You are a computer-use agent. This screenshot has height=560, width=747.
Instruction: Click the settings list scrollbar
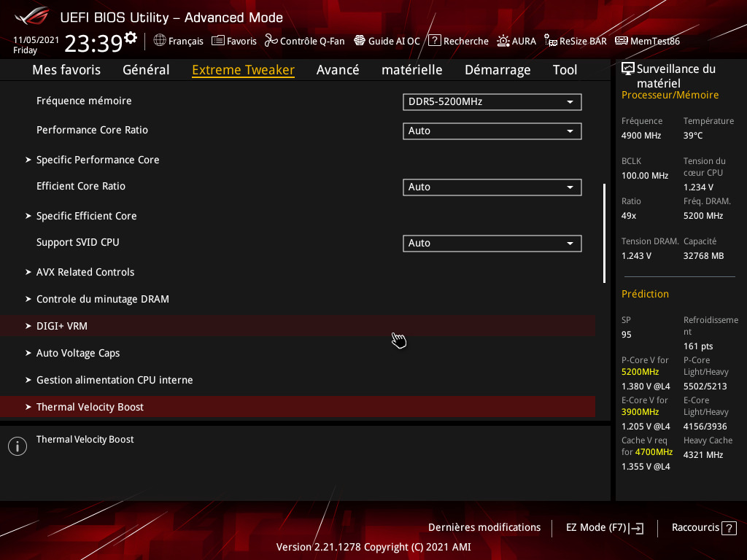pos(605,233)
